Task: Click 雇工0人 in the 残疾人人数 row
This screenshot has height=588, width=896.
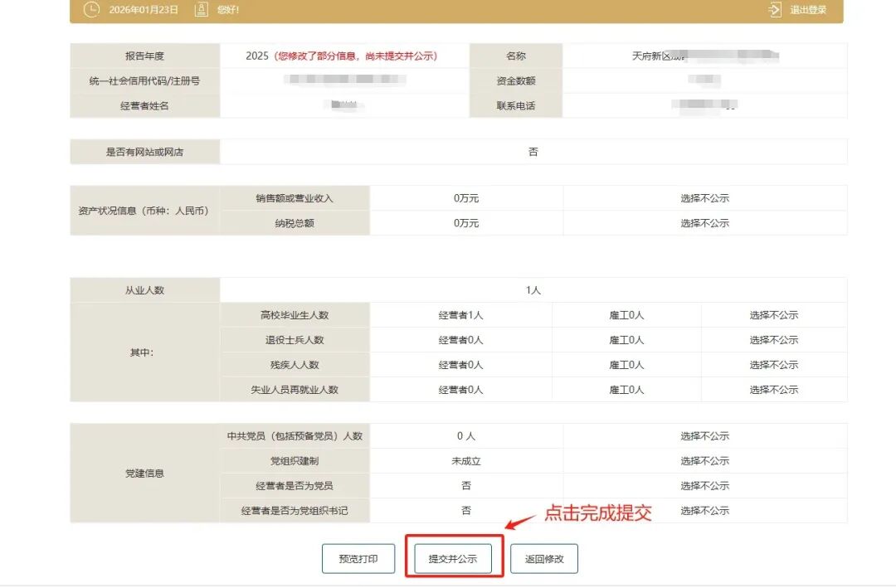Action: [x=626, y=365]
